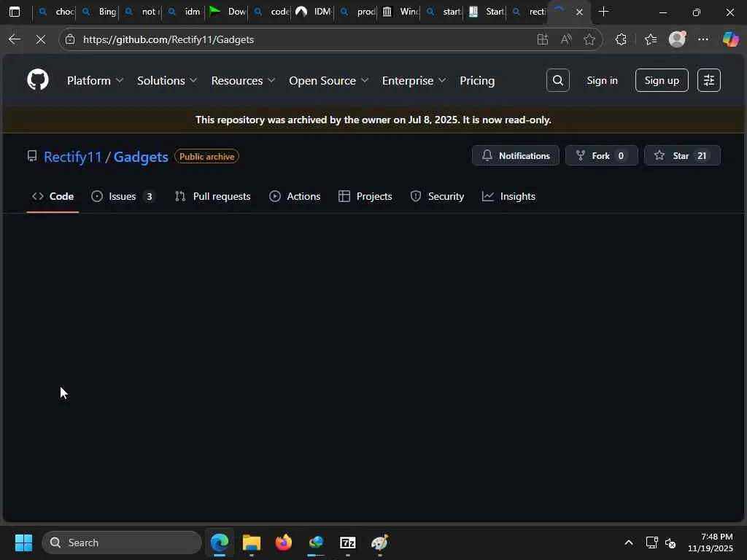The width and height of the screenshot is (747, 560).
Task: Select the Code tab
Action: (x=53, y=196)
